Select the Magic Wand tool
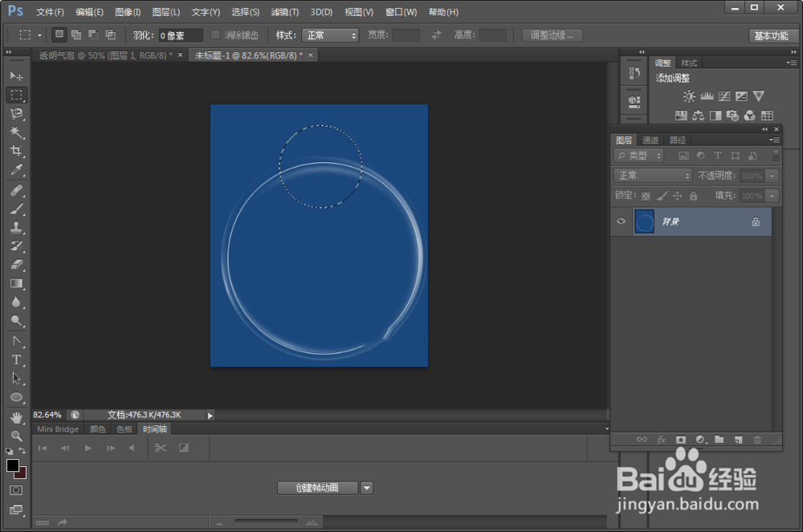 [16, 132]
